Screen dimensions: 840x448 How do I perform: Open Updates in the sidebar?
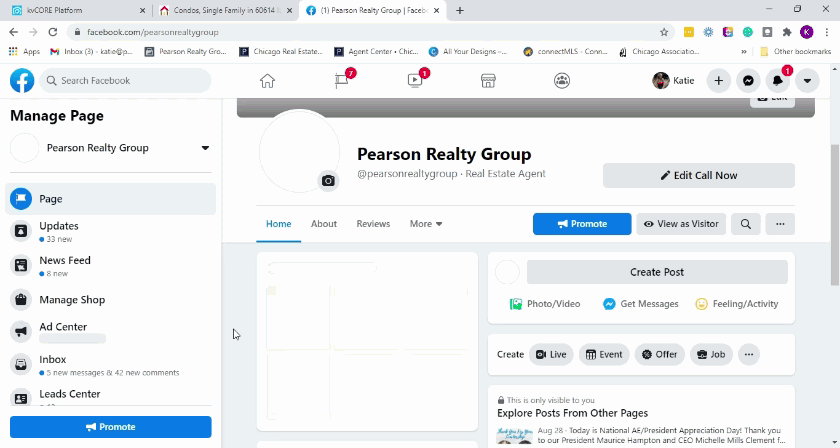(110, 232)
